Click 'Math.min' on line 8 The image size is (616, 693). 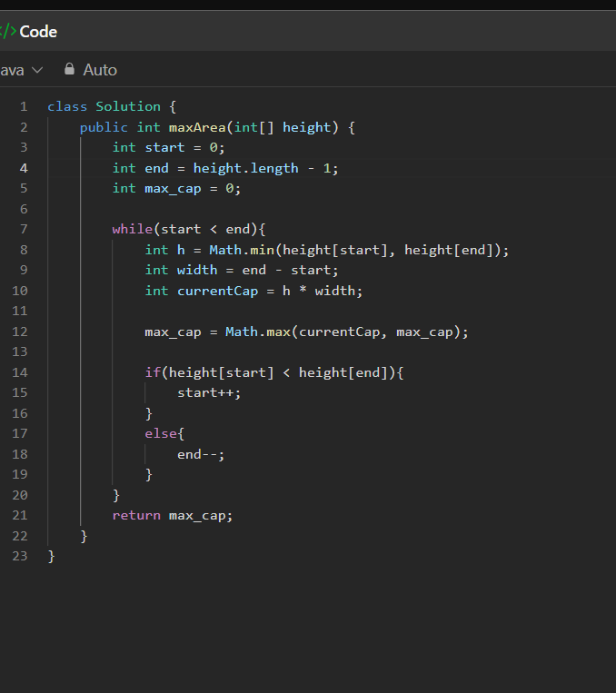point(242,250)
